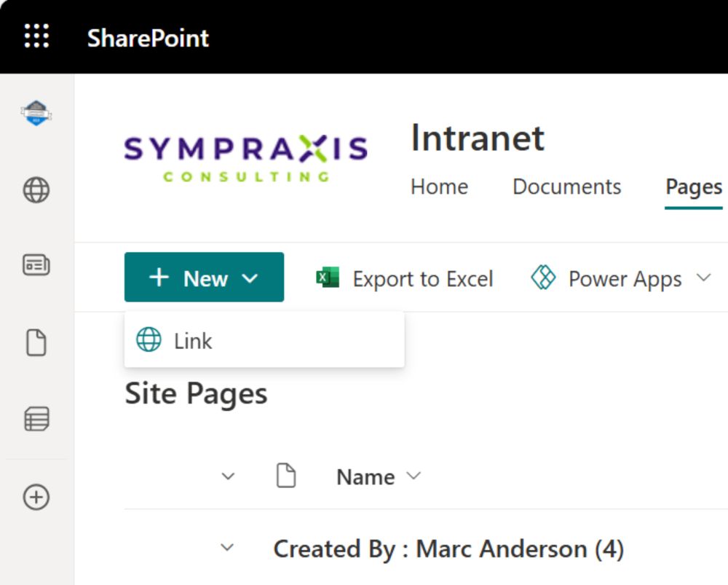Image resolution: width=728 pixels, height=585 pixels.
Task: Click the Name column header
Action: [x=366, y=477]
